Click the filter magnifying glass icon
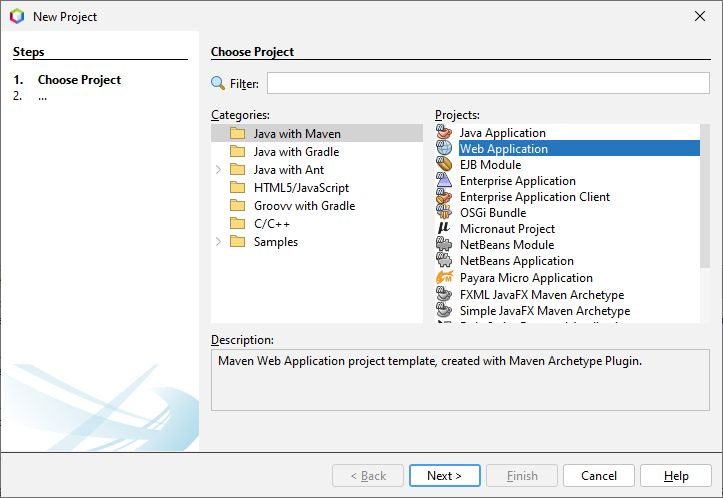Viewport: 723px width, 498px height. tap(218, 84)
